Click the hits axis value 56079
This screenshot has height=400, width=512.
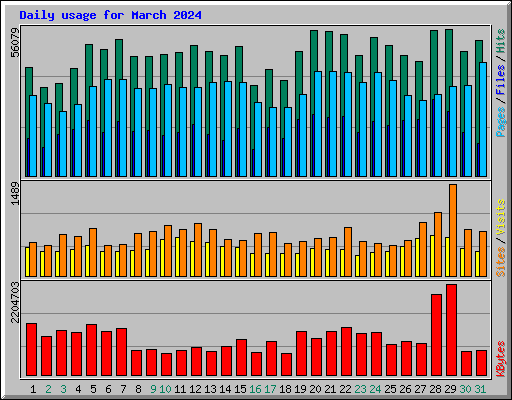click(15, 42)
